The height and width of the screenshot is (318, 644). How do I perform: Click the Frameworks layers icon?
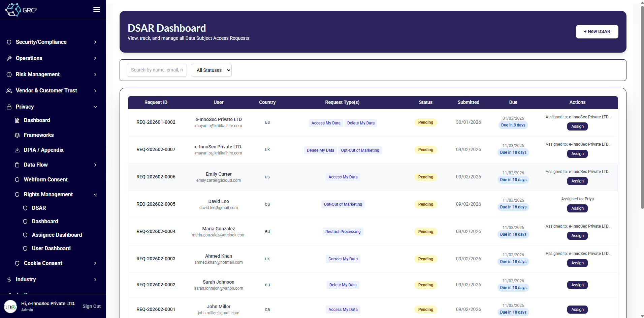(x=17, y=135)
